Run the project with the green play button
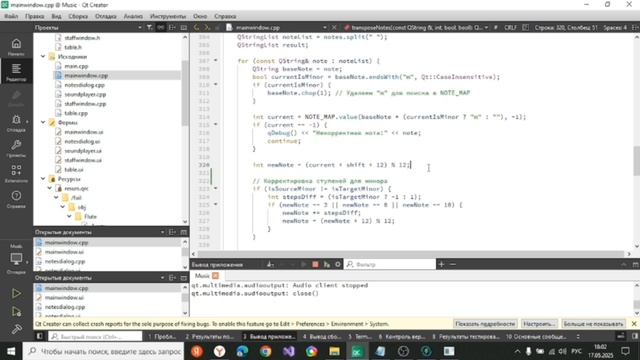This screenshot has height=360, width=640. coord(16,293)
